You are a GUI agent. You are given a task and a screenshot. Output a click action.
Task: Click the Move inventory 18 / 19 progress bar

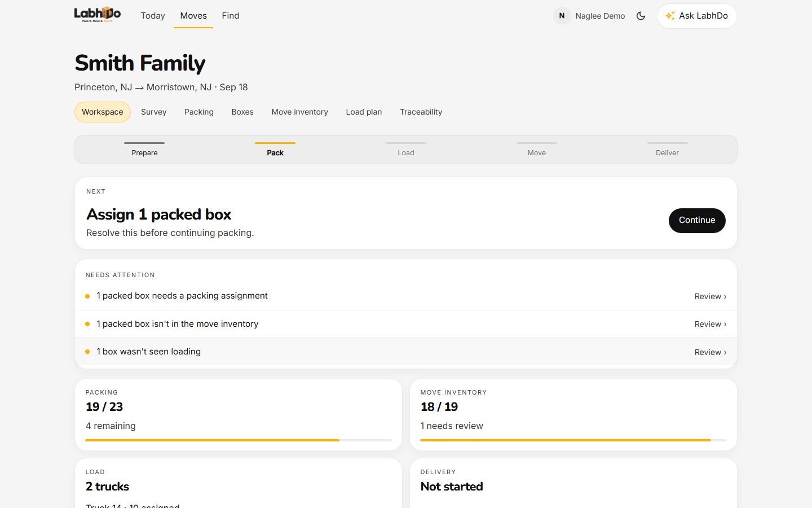(x=573, y=440)
